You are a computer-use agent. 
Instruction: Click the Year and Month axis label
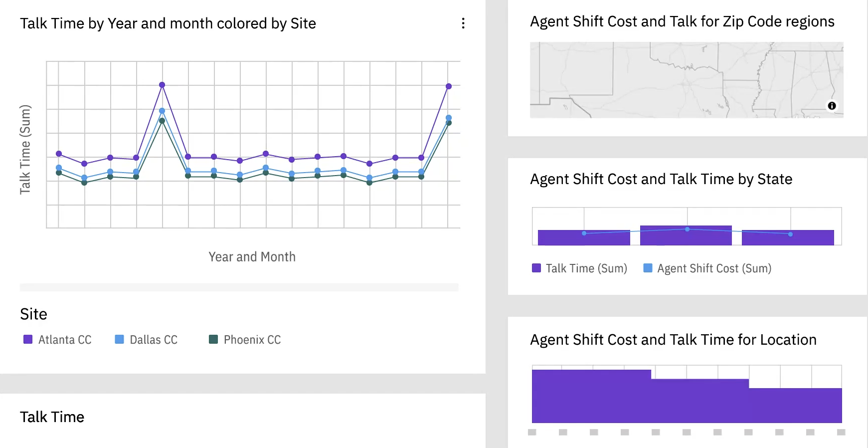[252, 257]
